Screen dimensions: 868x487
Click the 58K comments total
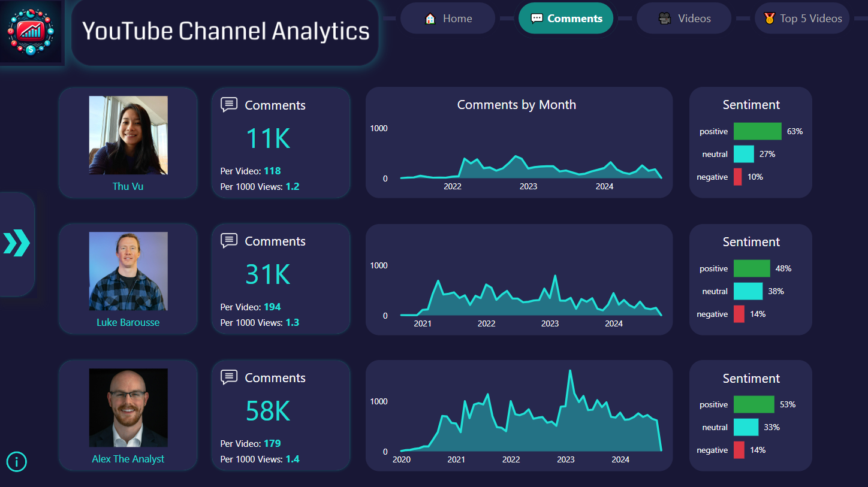[x=268, y=411]
